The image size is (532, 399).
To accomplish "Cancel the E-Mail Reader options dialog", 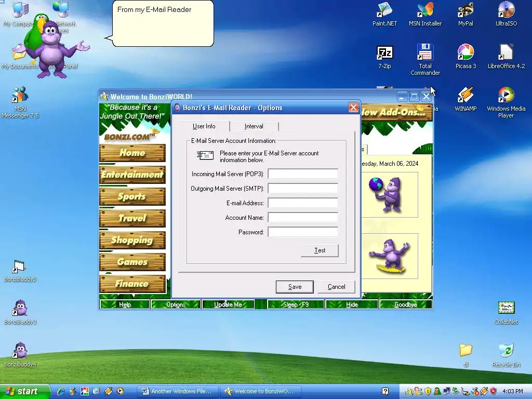I will tap(336, 287).
